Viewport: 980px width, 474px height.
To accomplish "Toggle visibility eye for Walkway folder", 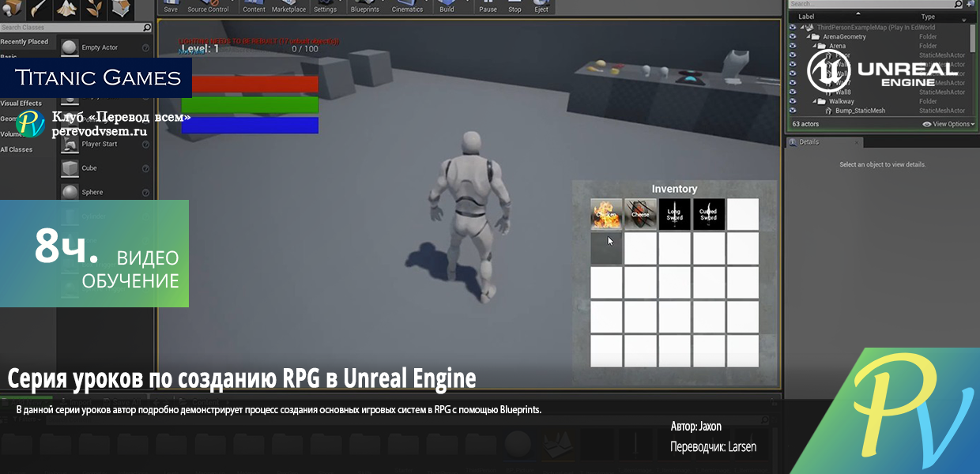I will click(x=793, y=102).
